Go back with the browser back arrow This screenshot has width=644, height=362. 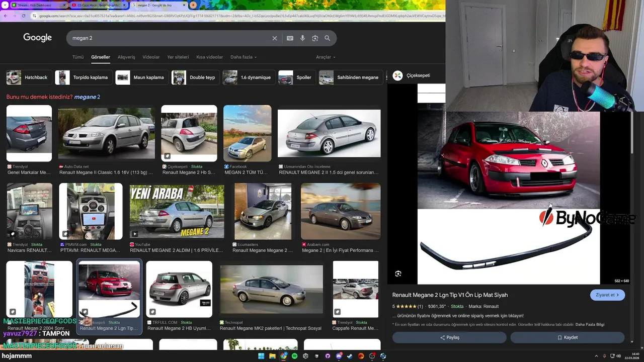pyautogui.click(x=6, y=16)
